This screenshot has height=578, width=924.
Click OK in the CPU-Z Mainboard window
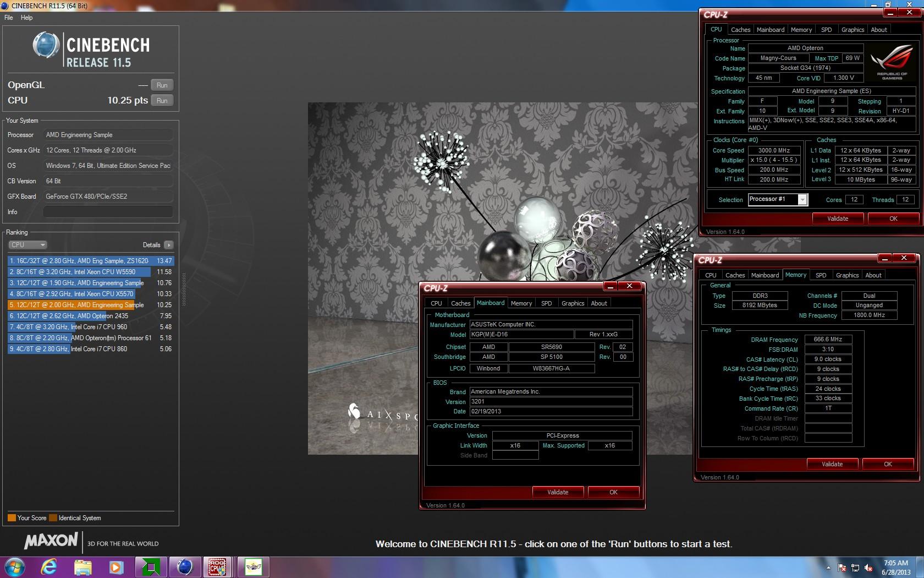coord(613,492)
